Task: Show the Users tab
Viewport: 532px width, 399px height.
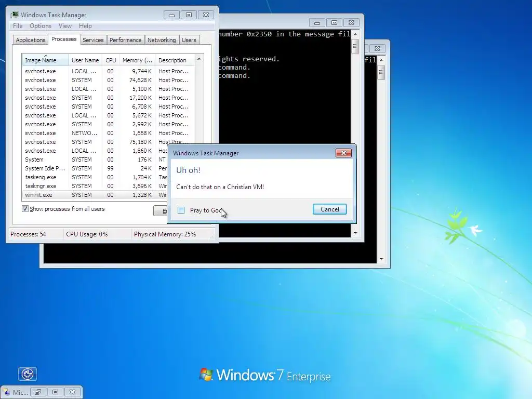Action: (x=189, y=40)
